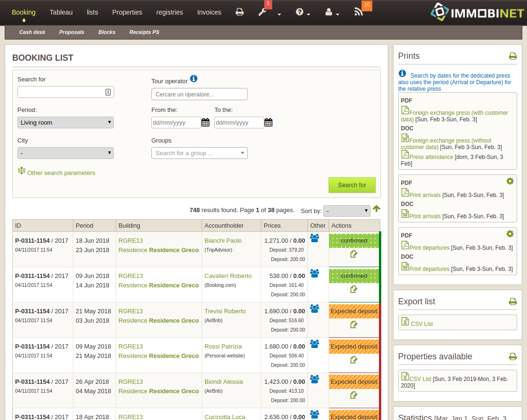Click the Export list printer icon
The height and width of the screenshot is (420, 527).
[512, 301]
